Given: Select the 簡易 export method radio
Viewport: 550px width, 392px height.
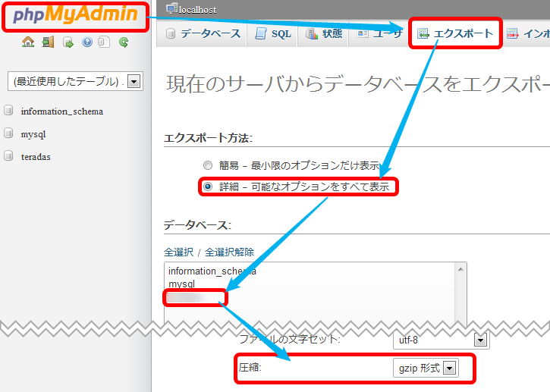Looking at the screenshot, I should (x=208, y=165).
